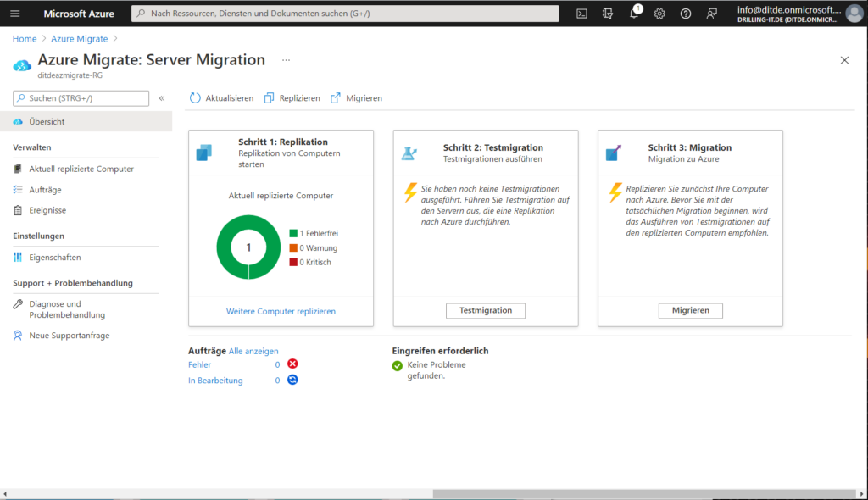This screenshot has width=868, height=500.
Task: Click the Azure Migrate cloud icon beside title
Action: [22, 65]
